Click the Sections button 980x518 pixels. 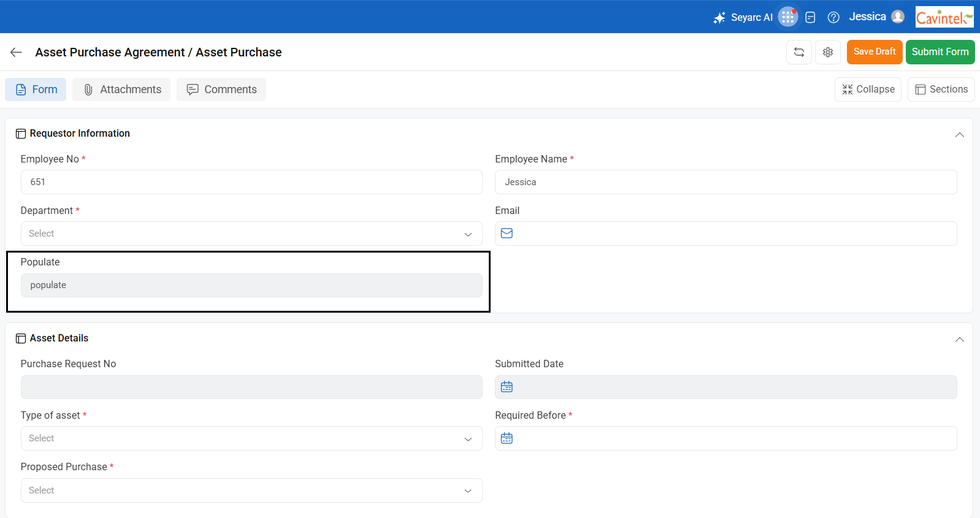[941, 90]
